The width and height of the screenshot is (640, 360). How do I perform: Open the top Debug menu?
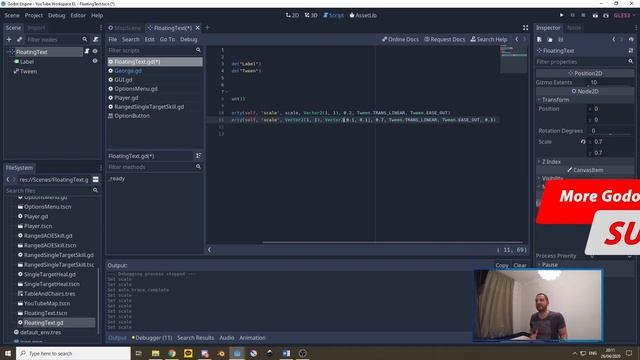tap(56, 15)
